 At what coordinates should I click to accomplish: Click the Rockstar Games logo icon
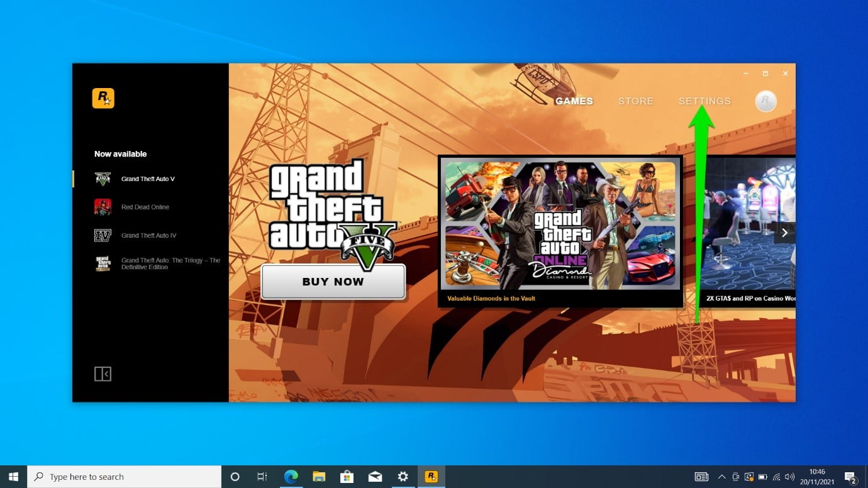[103, 98]
